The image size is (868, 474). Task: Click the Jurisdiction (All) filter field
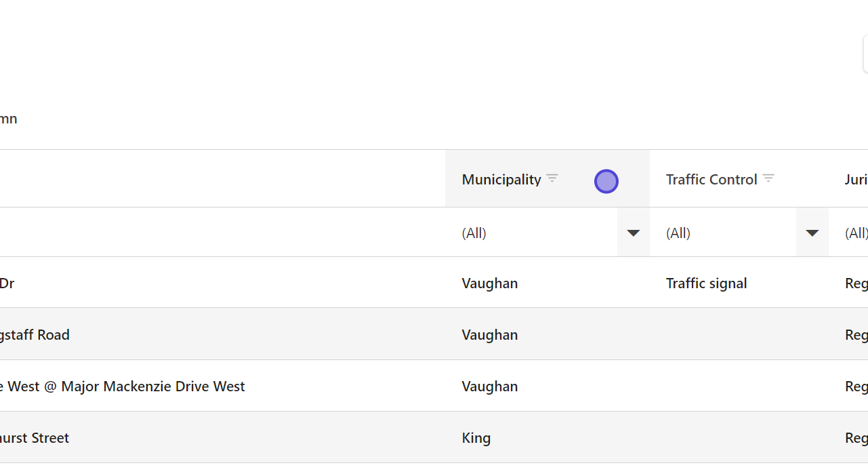[x=856, y=233]
